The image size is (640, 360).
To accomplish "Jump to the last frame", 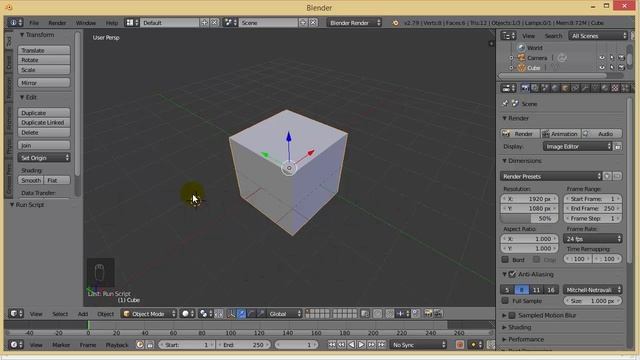I will 381,345.
